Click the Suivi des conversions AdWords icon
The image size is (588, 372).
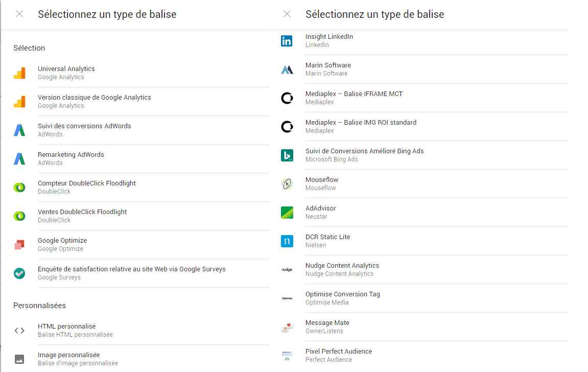tap(19, 130)
